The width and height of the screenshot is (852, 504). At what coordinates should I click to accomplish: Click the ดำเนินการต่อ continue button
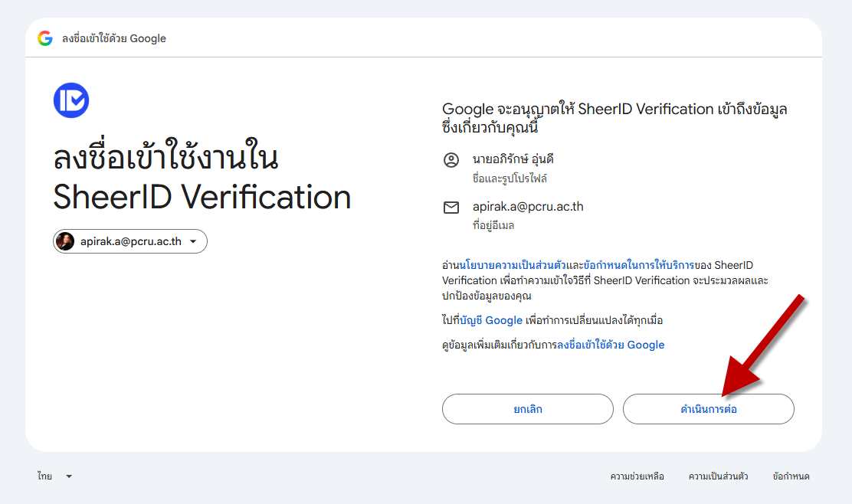coord(709,409)
